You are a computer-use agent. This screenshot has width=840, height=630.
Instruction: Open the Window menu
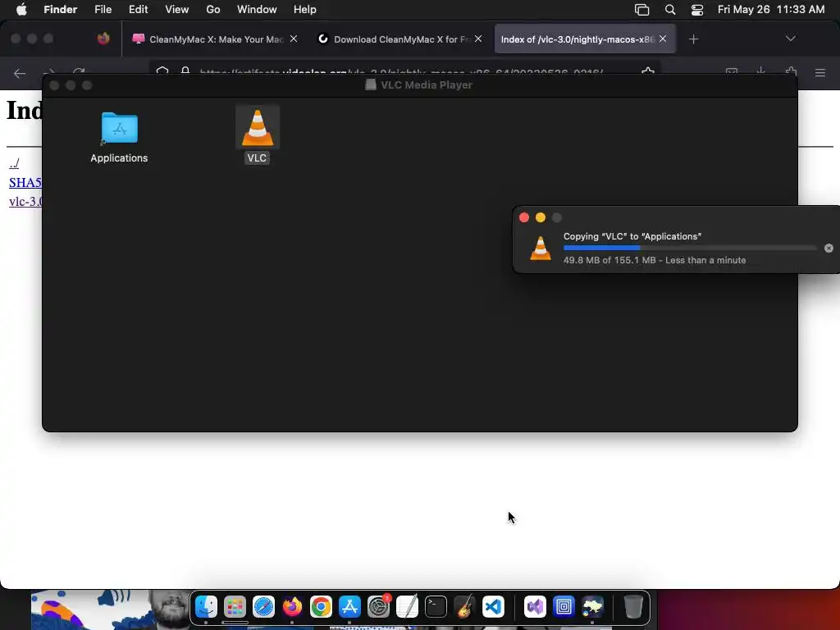[257, 9]
